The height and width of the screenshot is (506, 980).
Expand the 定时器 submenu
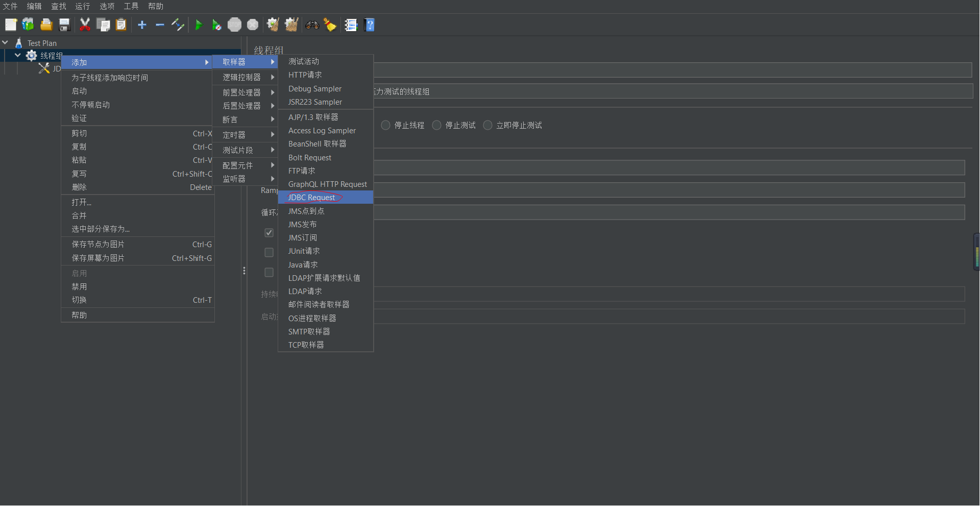(x=246, y=135)
